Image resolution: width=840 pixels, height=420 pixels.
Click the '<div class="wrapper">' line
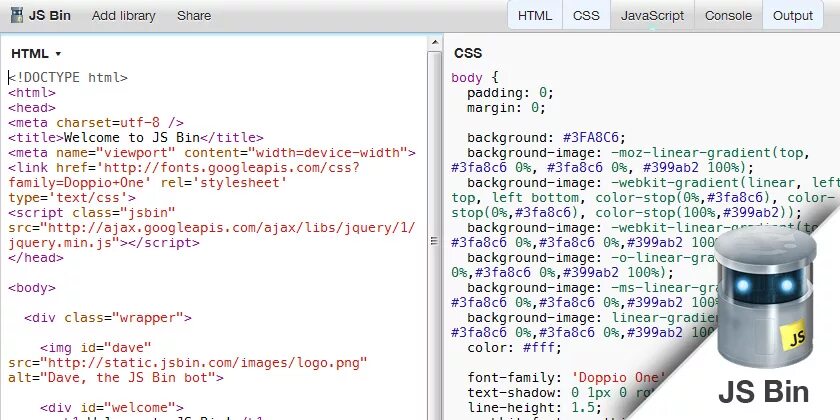pos(108,318)
